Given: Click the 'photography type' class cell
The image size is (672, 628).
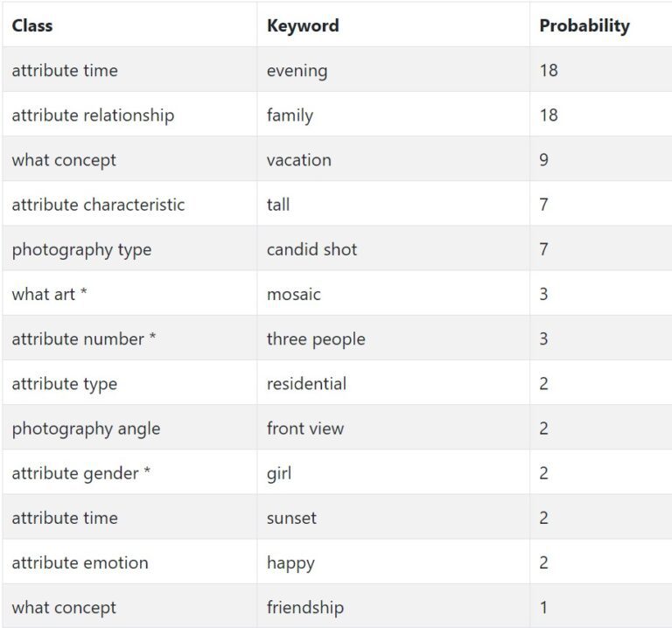Looking at the screenshot, I should click(x=129, y=248).
